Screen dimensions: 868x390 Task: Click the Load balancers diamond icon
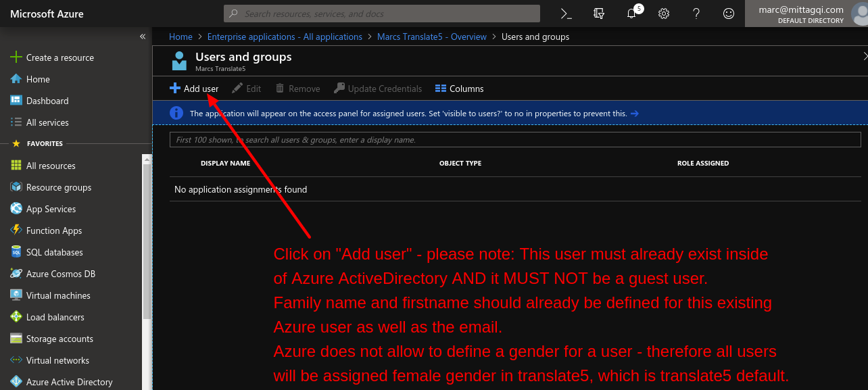[16, 317]
